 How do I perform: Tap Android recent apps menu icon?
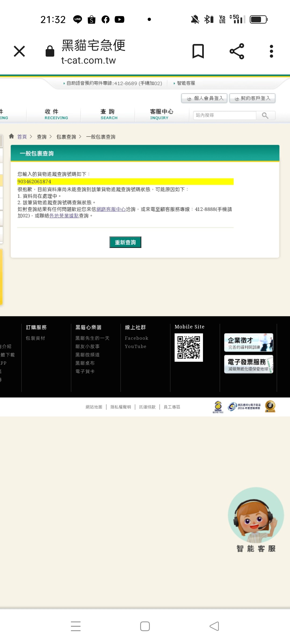(76, 626)
